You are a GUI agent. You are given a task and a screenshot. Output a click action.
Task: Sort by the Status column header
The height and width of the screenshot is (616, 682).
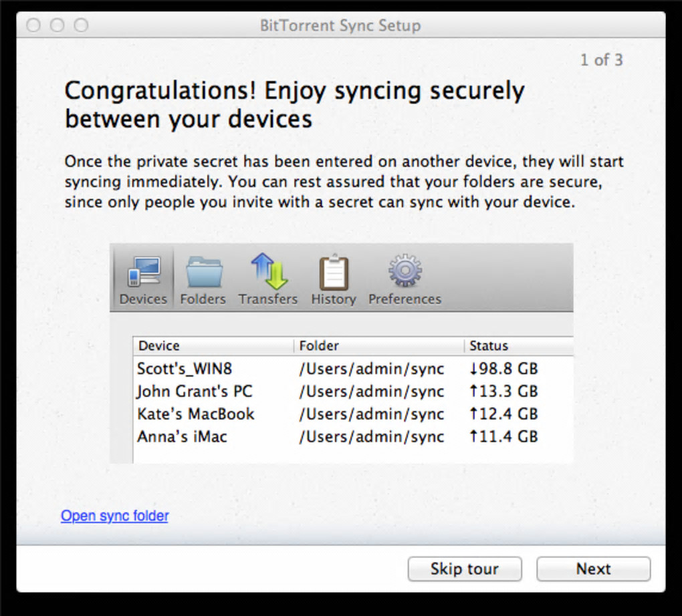(x=489, y=346)
